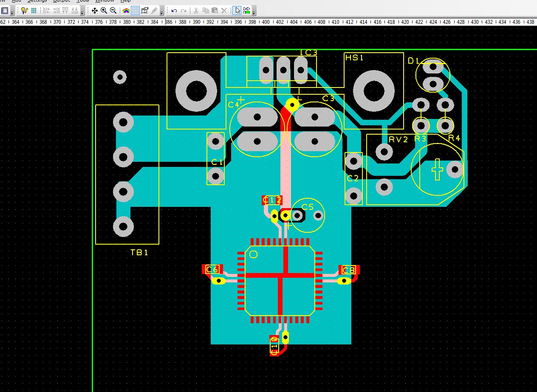Click the C5 capacitor label
This screenshot has width=537, height=392.
point(307,207)
